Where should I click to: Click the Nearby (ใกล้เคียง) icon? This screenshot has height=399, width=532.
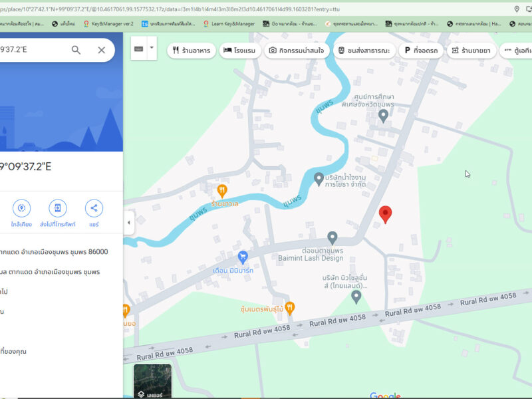coord(21,207)
